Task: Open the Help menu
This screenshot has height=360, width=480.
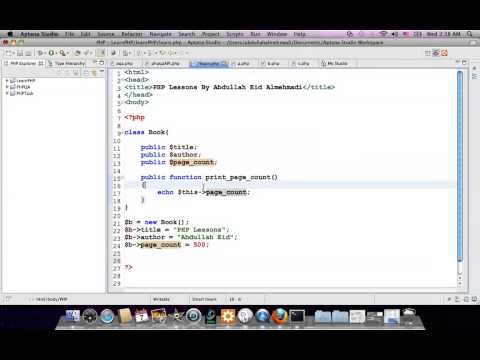Action: click(x=299, y=34)
